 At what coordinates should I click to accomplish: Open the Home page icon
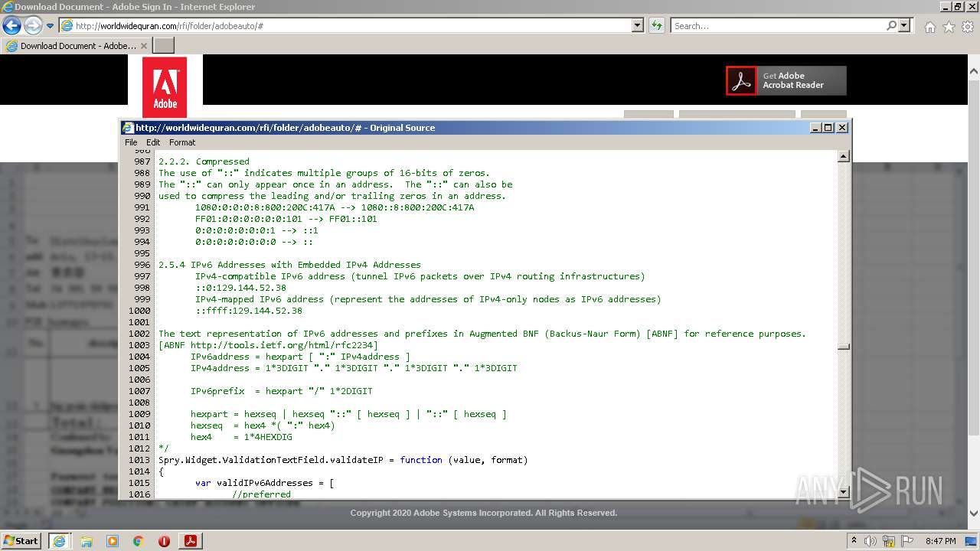(929, 27)
